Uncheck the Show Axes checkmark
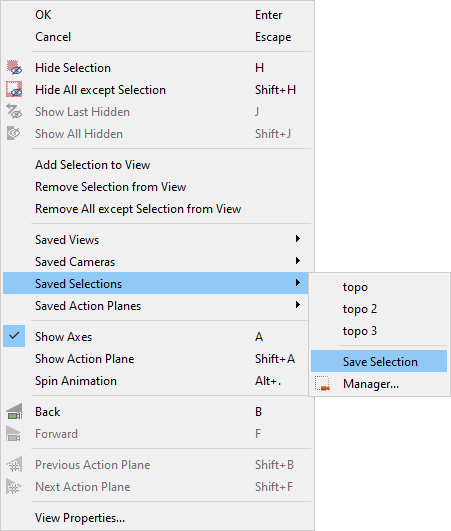 tap(14, 336)
